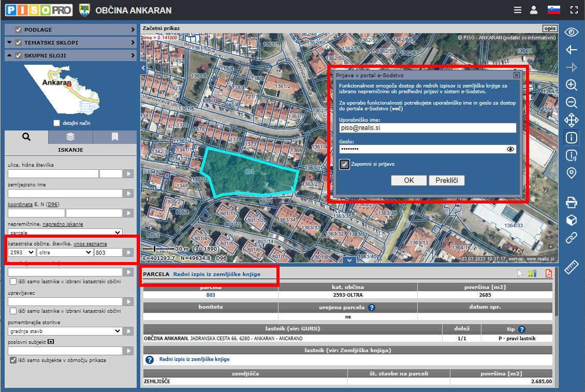Activate the pan map tool
Image resolution: width=585 pixels, height=392 pixels.
tap(572, 121)
